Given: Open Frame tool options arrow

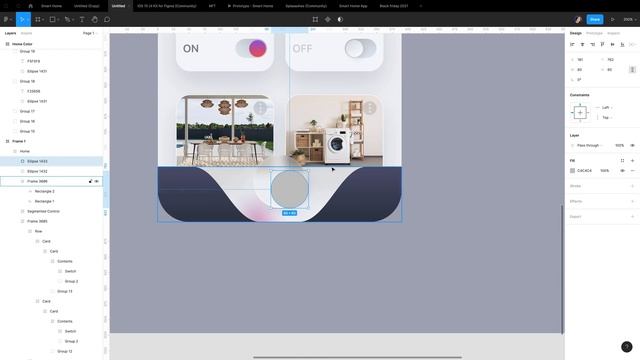Looking at the screenshot, I should (x=43, y=20).
